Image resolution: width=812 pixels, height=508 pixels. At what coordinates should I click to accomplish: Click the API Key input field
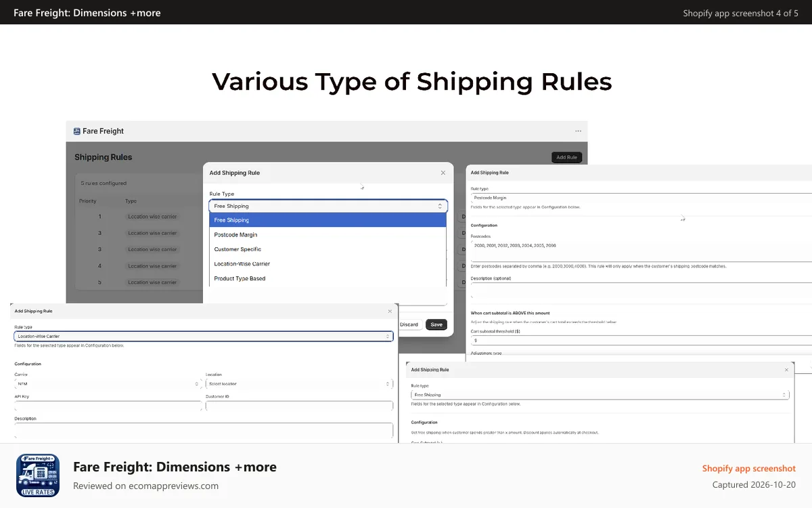pyautogui.click(x=108, y=406)
